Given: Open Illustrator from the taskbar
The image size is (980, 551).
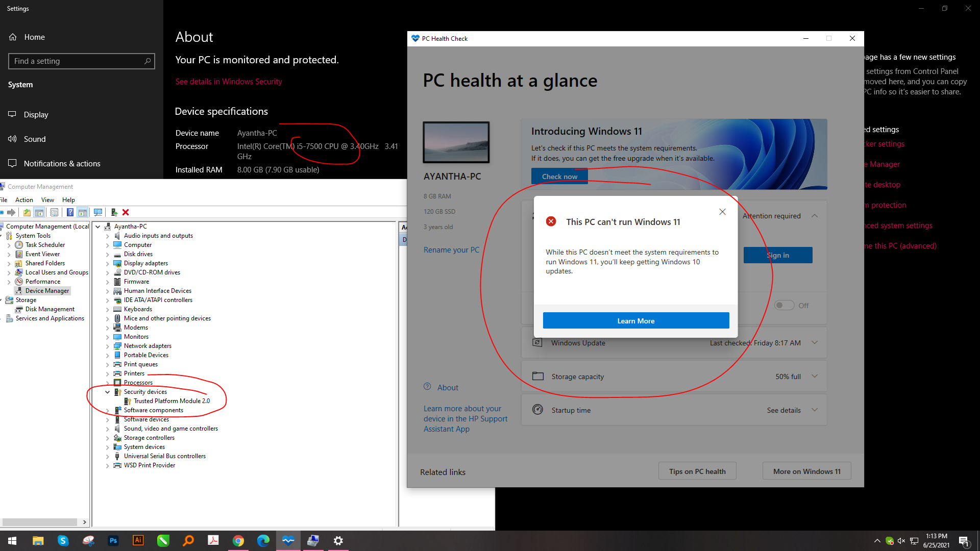Looking at the screenshot, I should (x=138, y=541).
